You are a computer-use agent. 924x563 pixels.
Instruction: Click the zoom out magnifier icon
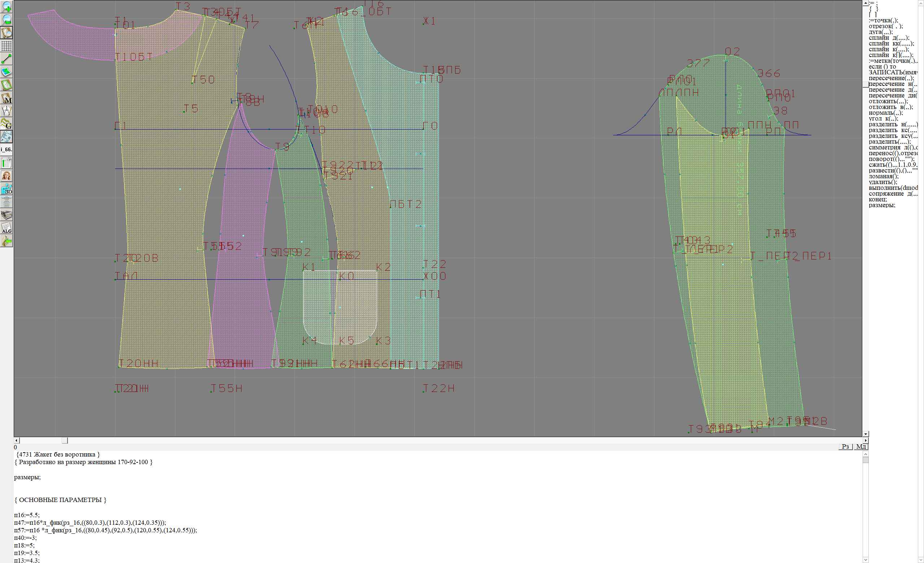click(6, 19)
